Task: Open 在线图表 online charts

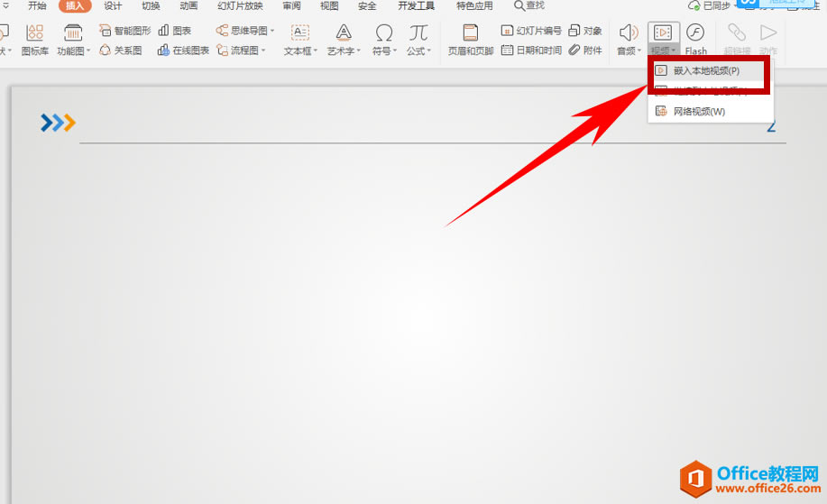Action: (x=183, y=50)
